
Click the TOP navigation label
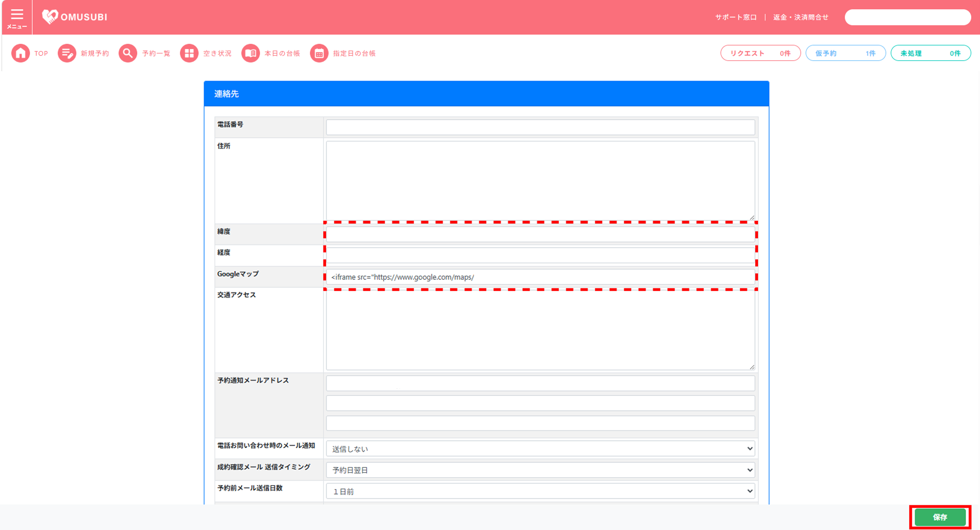pyautogui.click(x=41, y=54)
